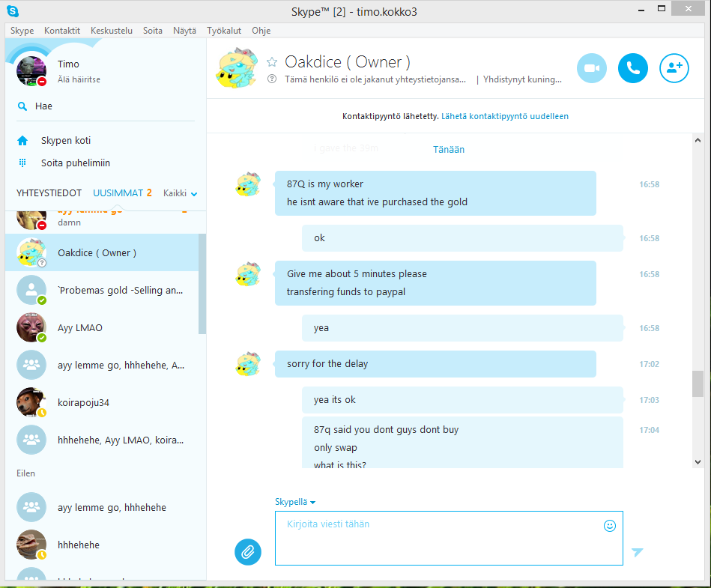This screenshot has width=711, height=588.
Task: Click the dial pad icon for Soita puhelimiin
Action: [22, 163]
